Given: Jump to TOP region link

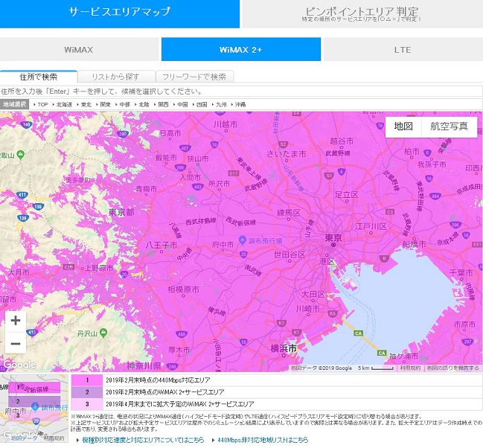Looking at the screenshot, I should [x=42, y=104].
